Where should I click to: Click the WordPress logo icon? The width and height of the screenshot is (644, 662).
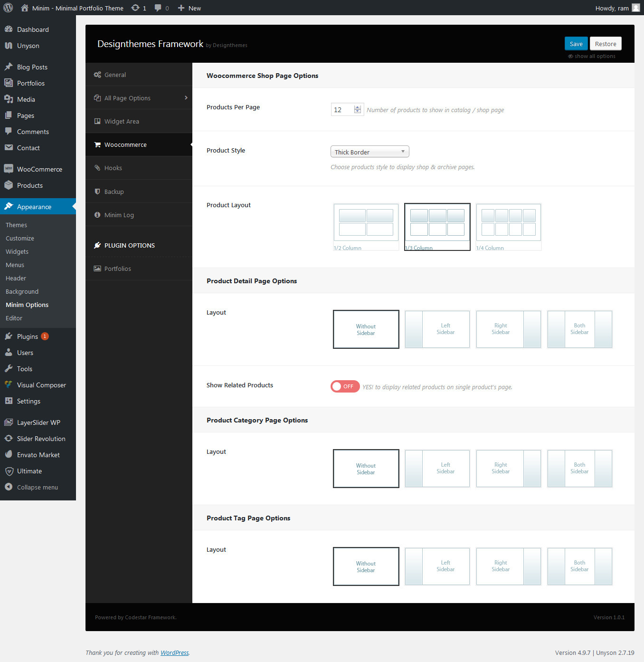(8, 8)
